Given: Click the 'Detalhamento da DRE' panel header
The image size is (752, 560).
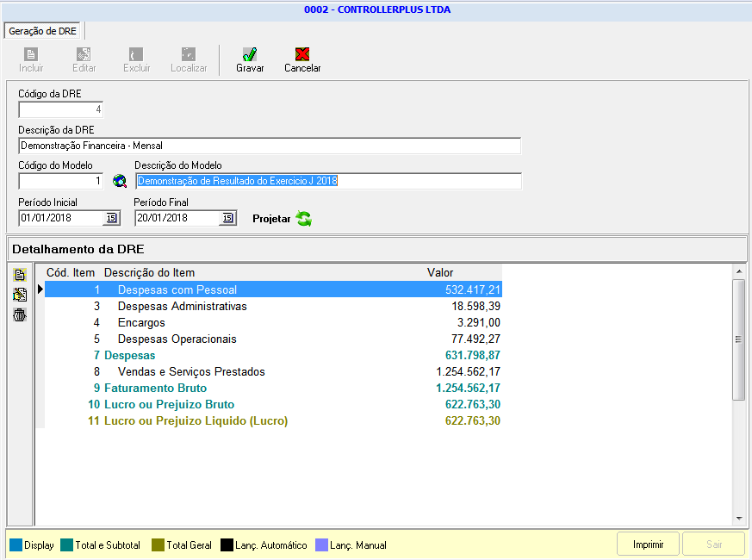Looking at the screenshot, I should click(x=376, y=249).
